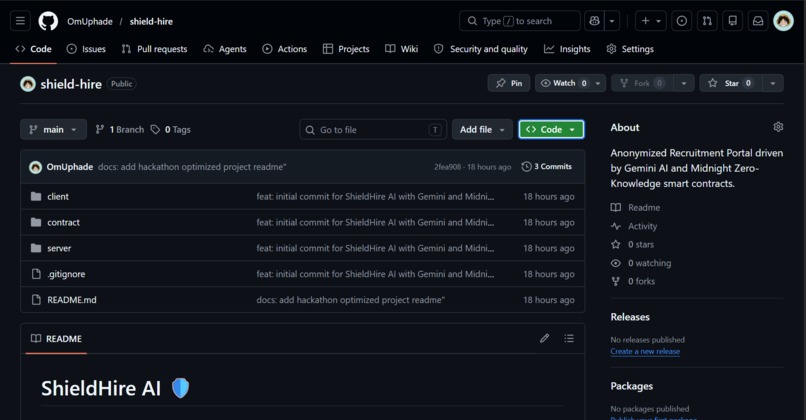Open the issues icon in header
Image resolution: width=806 pixels, height=420 pixels.
pyautogui.click(x=682, y=21)
